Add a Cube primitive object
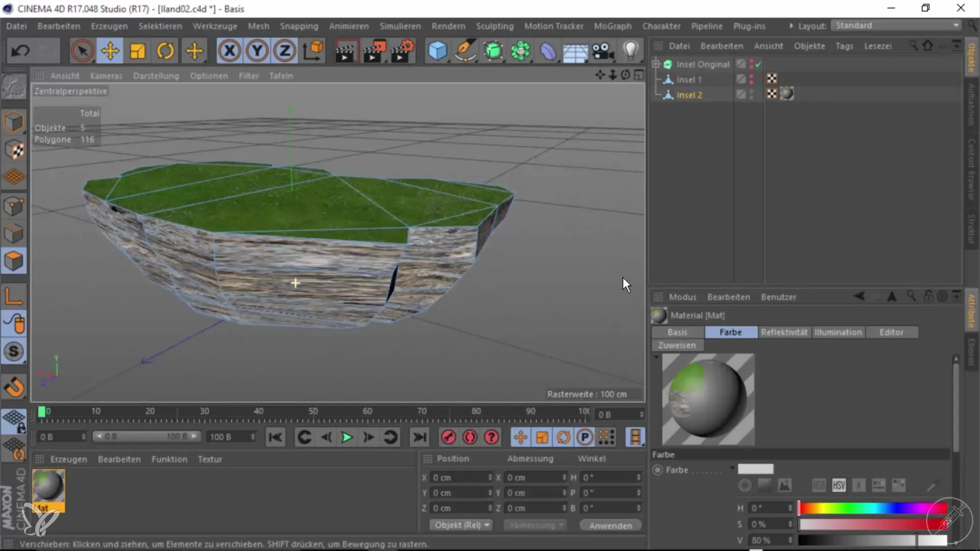Image resolution: width=980 pixels, height=551 pixels. tap(437, 51)
